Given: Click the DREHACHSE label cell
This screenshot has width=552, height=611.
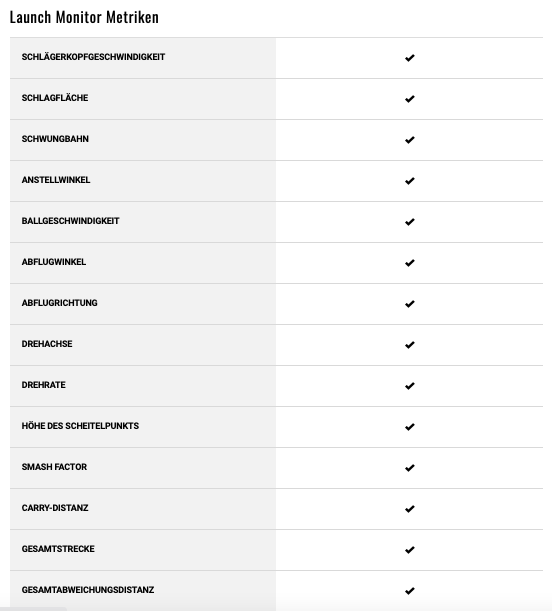Looking at the screenshot, I should click(143, 345).
